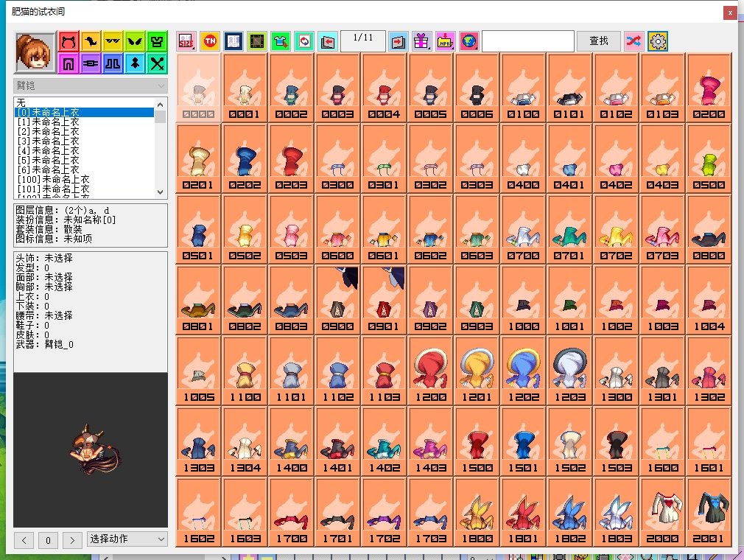Select coat thumbnail 1601
The width and height of the screenshot is (744, 560).
click(709, 441)
